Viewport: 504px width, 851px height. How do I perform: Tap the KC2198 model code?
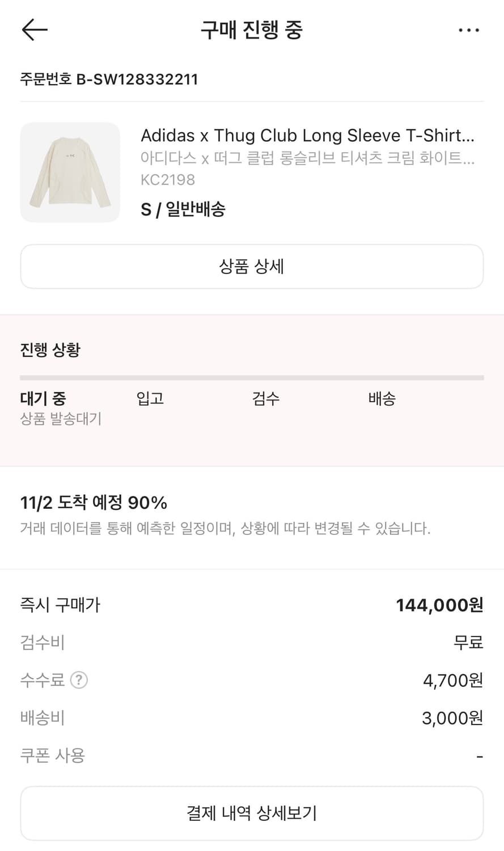tap(168, 180)
